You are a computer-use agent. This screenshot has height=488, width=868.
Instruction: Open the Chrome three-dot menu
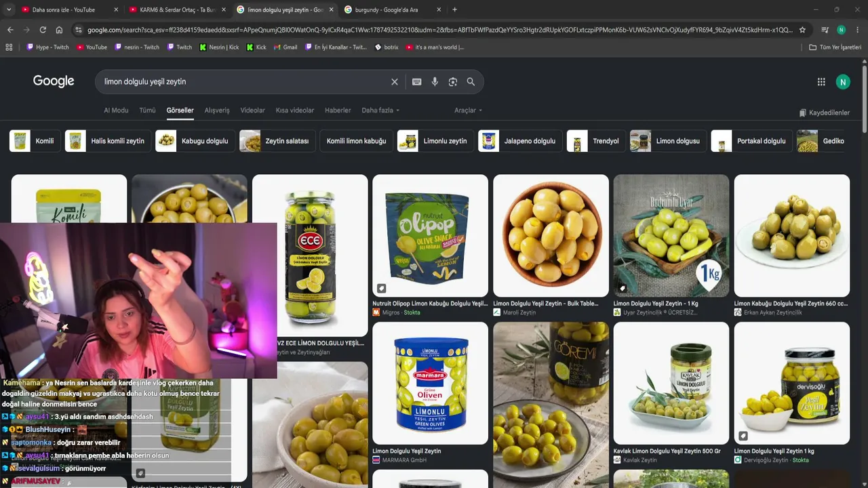856,30
